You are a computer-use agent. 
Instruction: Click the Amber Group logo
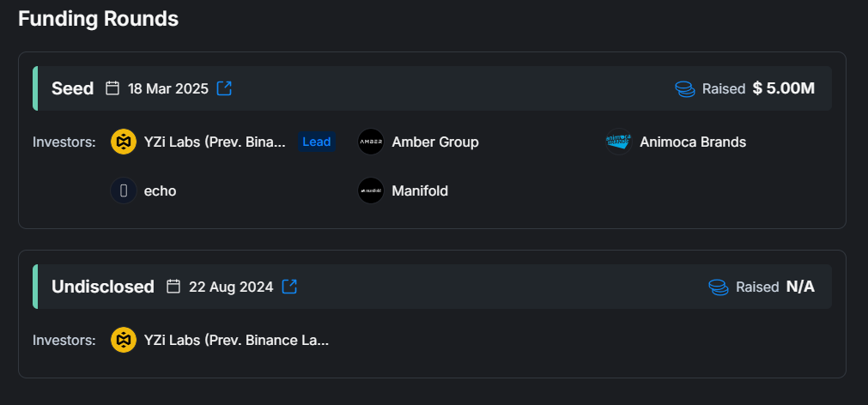pos(371,142)
